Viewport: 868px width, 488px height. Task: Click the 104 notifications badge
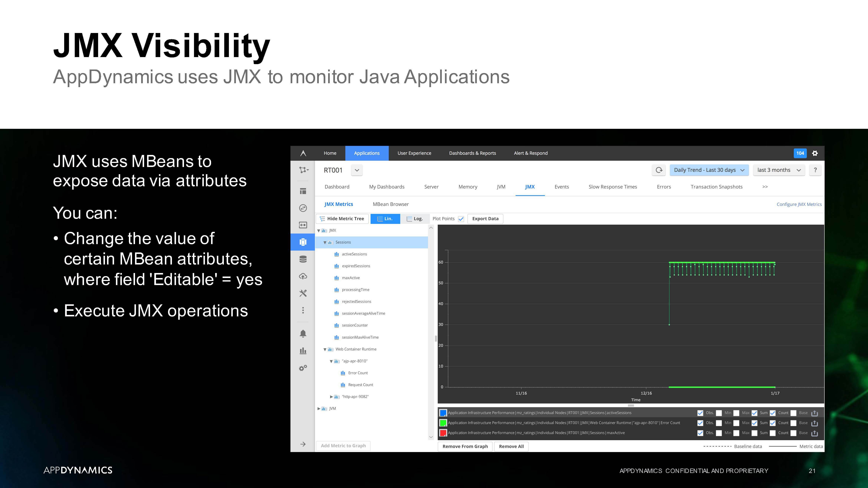click(800, 153)
